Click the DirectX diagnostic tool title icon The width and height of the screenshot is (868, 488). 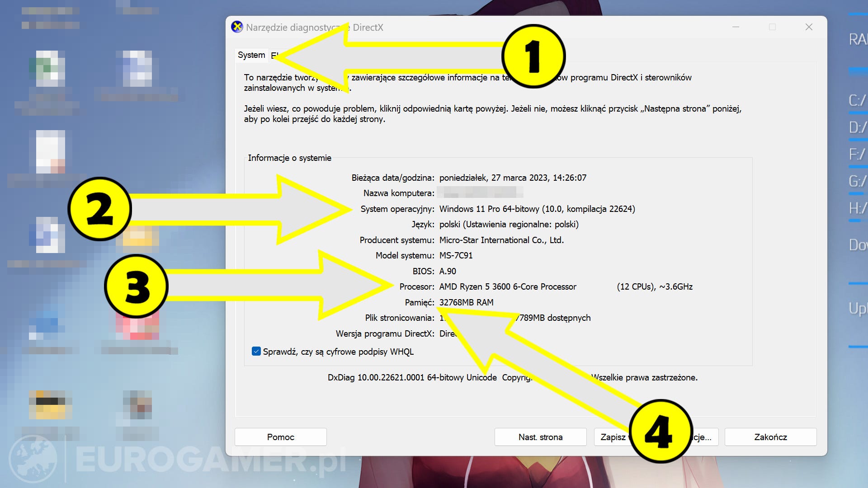pyautogui.click(x=237, y=27)
